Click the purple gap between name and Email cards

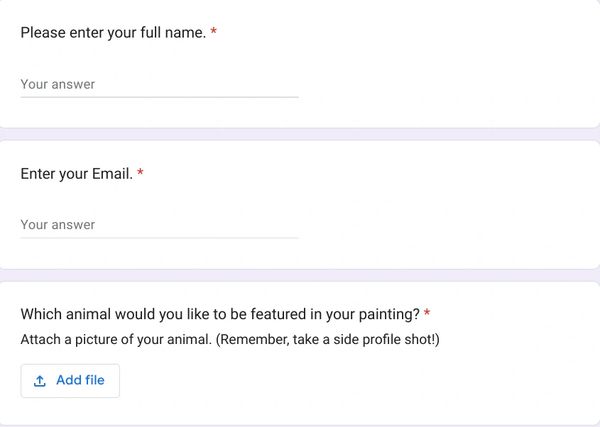pos(300,134)
